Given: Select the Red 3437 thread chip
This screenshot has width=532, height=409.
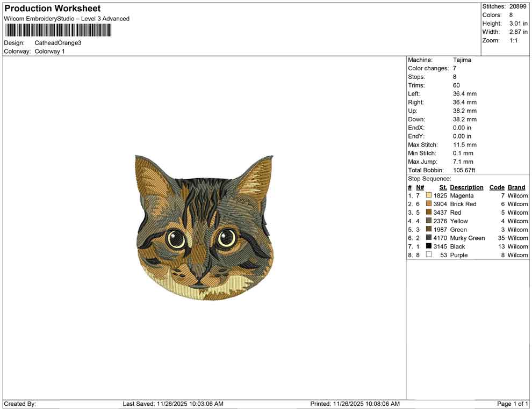Looking at the screenshot, I should [x=428, y=213].
